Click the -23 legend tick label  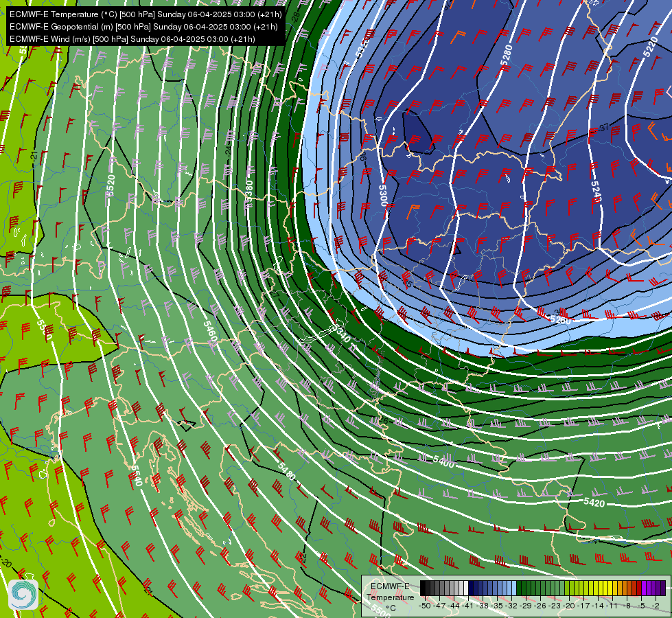(554, 606)
